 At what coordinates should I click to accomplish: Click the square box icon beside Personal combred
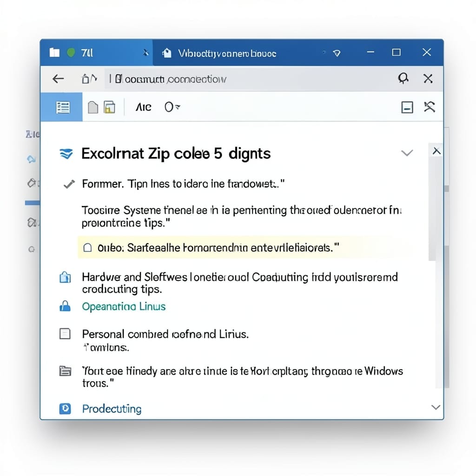(x=65, y=334)
